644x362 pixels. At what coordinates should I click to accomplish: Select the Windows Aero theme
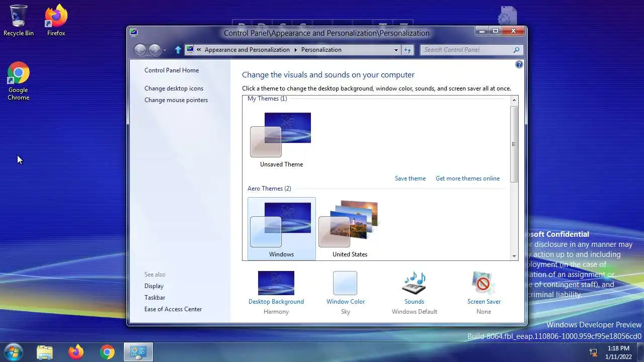pos(282,229)
